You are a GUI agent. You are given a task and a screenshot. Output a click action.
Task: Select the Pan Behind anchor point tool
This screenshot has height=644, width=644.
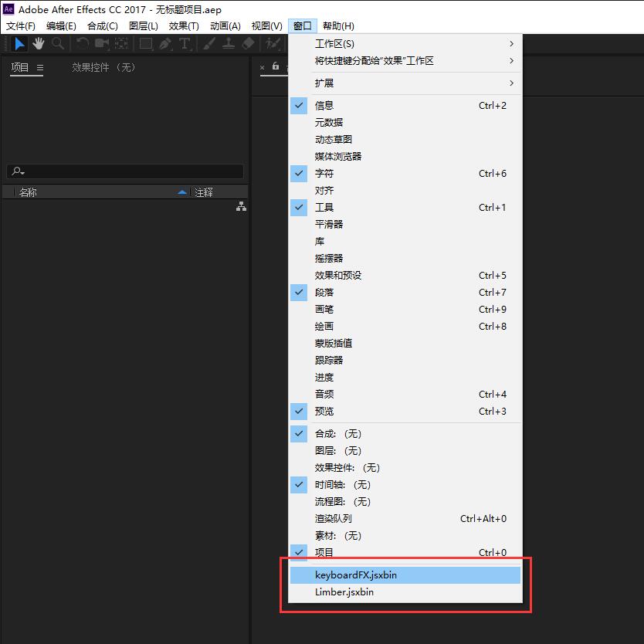pos(121,43)
